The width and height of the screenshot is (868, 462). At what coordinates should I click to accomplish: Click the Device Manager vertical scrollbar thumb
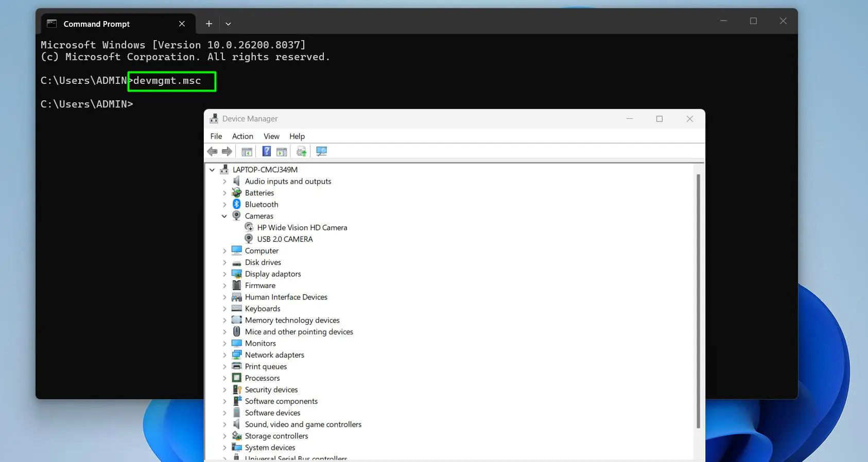pyautogui.click(x=698, y=301)
